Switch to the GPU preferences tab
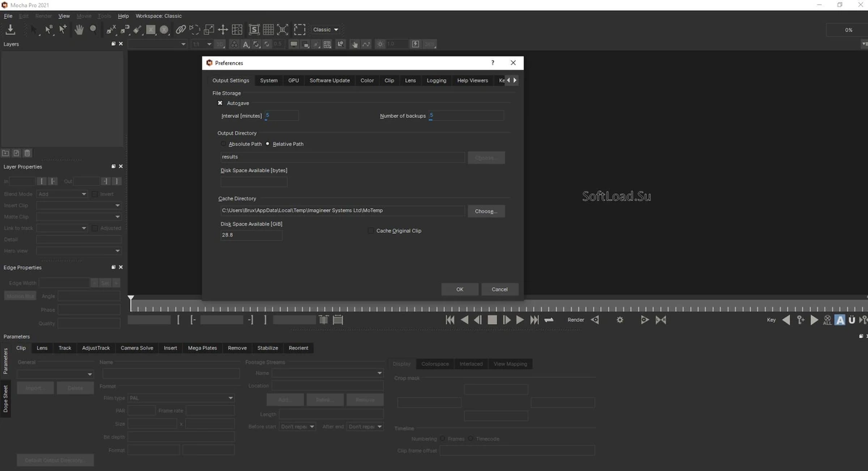This screenshot has width=868, height=471. [294, 80]
